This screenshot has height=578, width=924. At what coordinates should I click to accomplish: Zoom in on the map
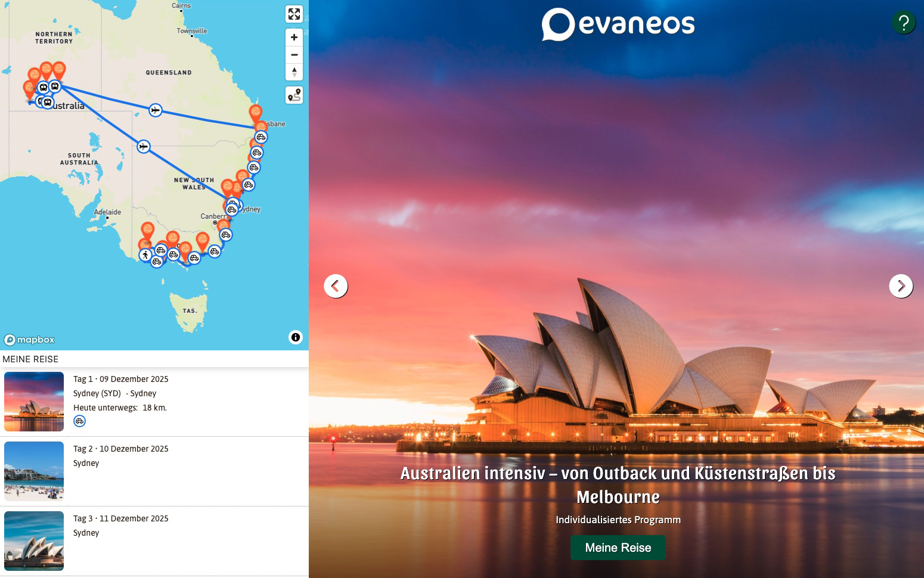294,38
